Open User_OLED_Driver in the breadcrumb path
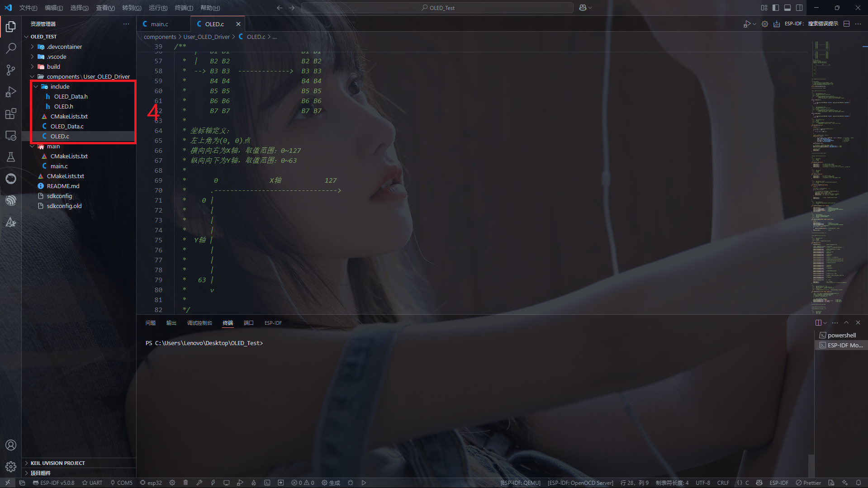This screenshot has width=868, height=488. [x=206, y=37]
